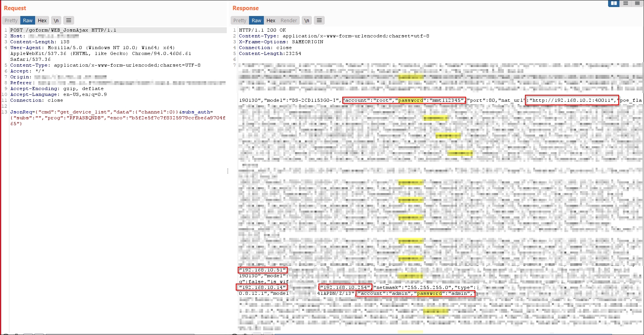Click the Accept-Language: en-US header
This screenshot has height=335, width=644.
point(59,94)
